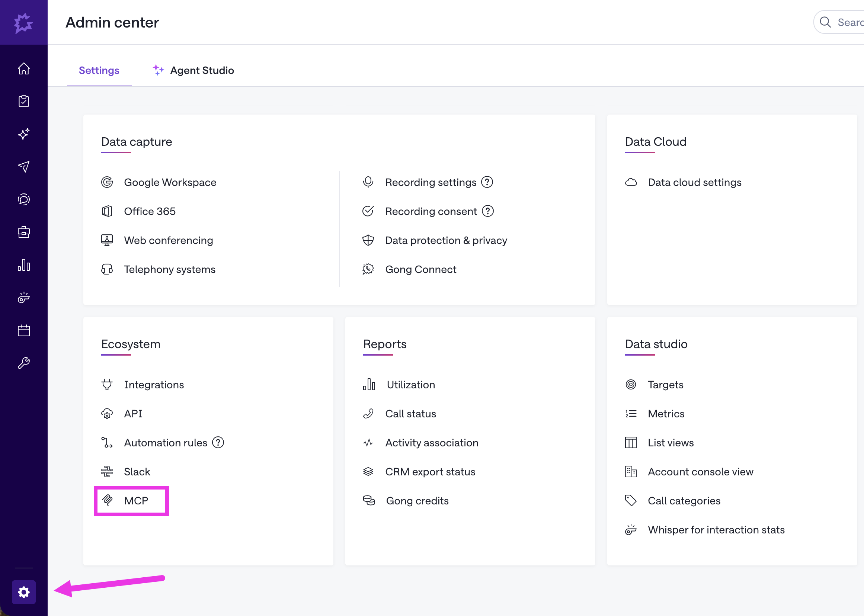Show the Automation rules help tooltip icon
The height and width of the screenshot is (616, 864).
pos(218,442)
